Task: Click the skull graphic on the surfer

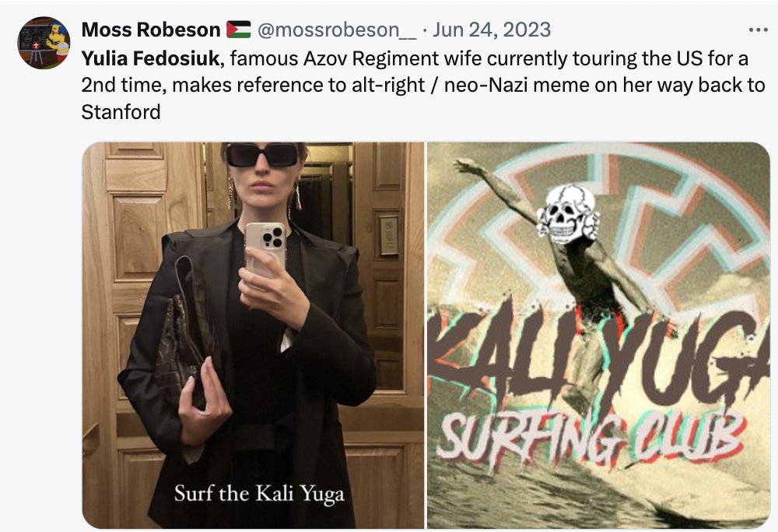Action: tap(566, 214)
